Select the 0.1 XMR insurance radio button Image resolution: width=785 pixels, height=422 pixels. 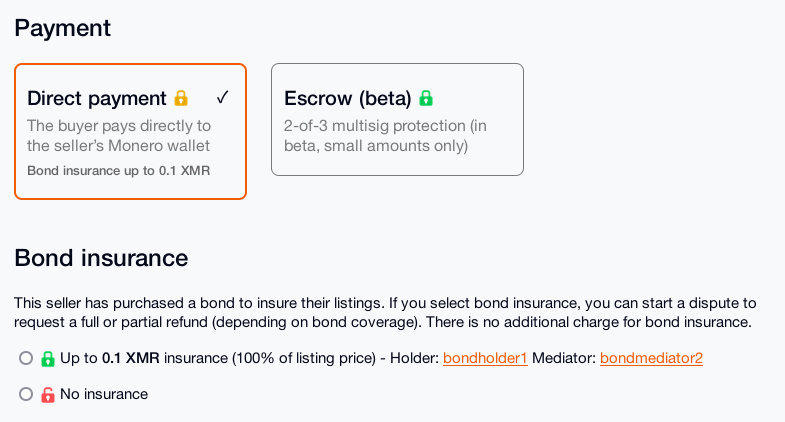[x=26, y=358]
